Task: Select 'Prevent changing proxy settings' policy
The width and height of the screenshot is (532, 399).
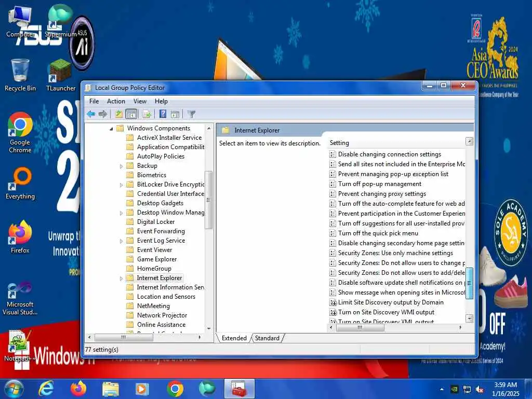Action: click(x=382, y=193)
